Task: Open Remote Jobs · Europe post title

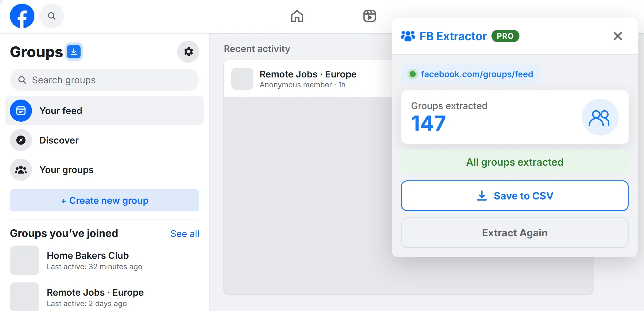Action: pyautogui.click(x=308, y=74)
